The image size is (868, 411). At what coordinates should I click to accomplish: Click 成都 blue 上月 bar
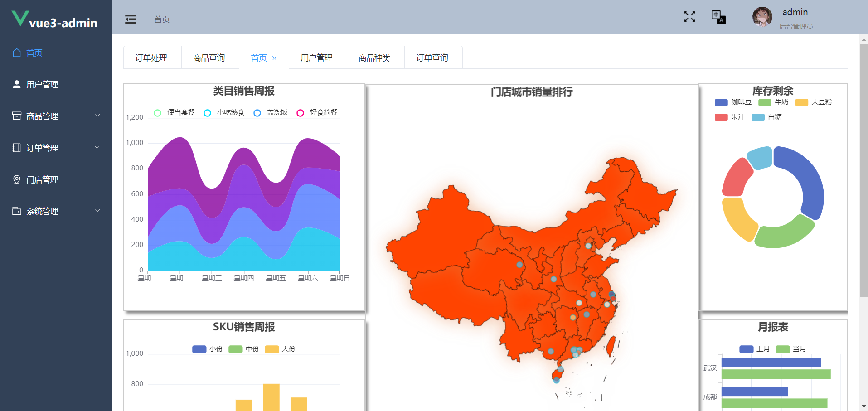point(755,392)
